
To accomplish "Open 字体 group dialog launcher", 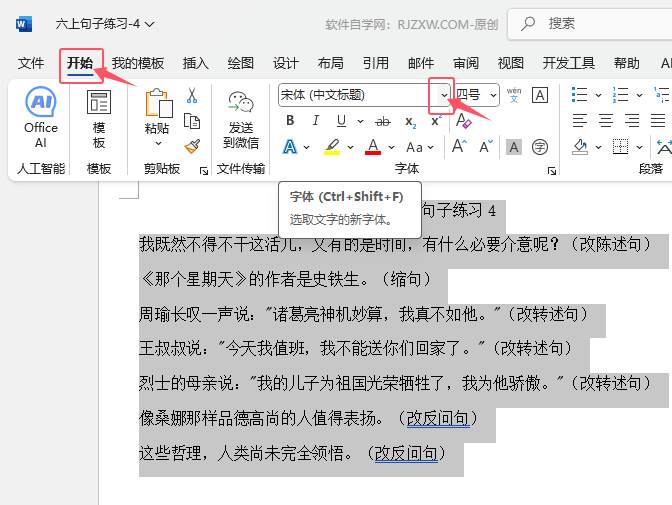I will click(552, 171).
